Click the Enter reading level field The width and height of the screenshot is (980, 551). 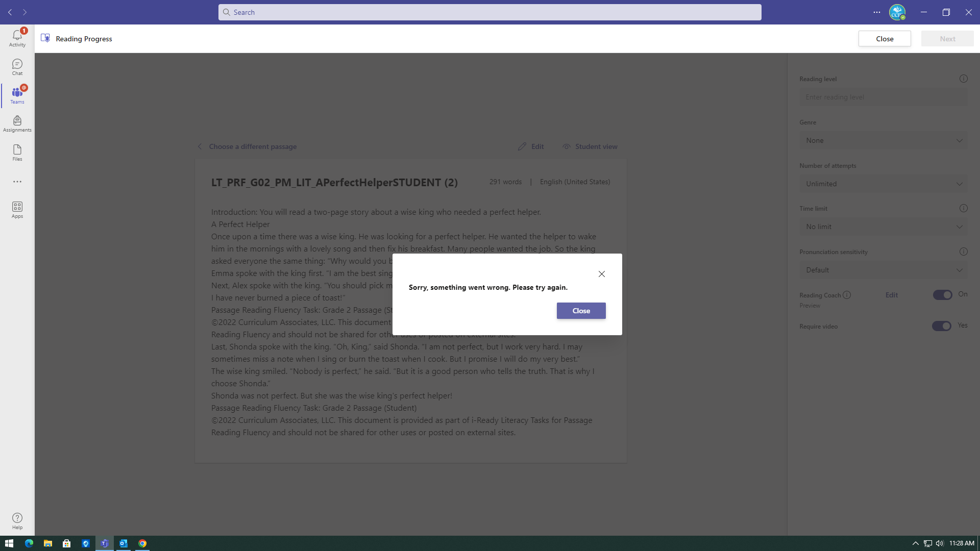tap(883, 97)
